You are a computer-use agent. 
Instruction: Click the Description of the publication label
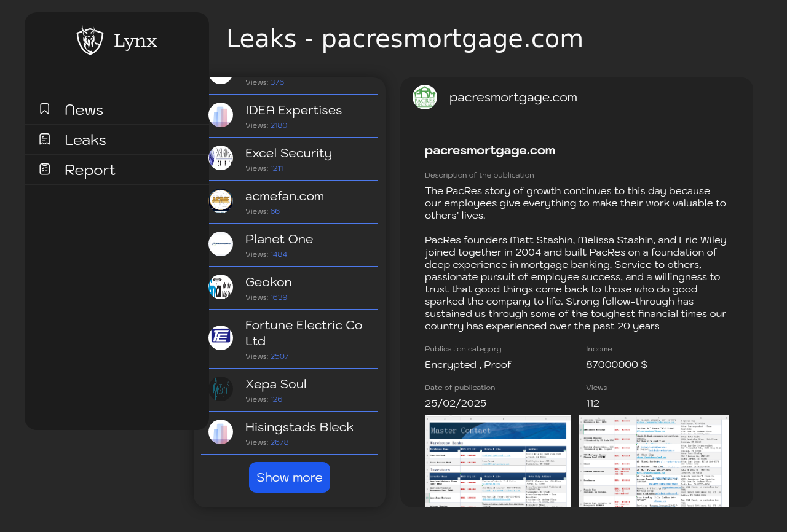(480, 175)
